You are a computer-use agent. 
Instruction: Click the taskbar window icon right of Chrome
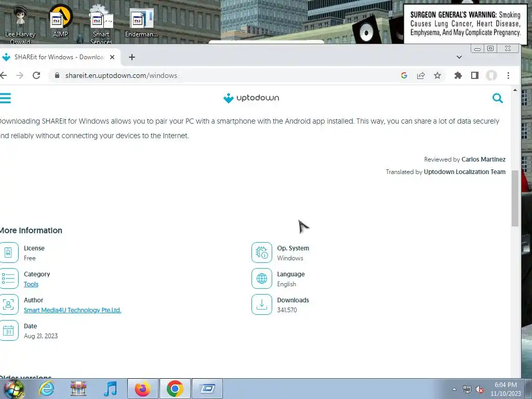tap(207, 389)
